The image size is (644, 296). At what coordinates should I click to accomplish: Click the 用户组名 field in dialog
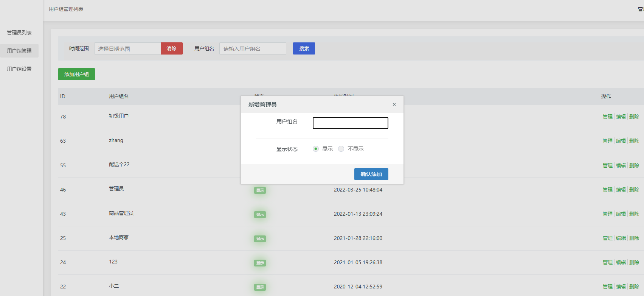click(350, 123)
